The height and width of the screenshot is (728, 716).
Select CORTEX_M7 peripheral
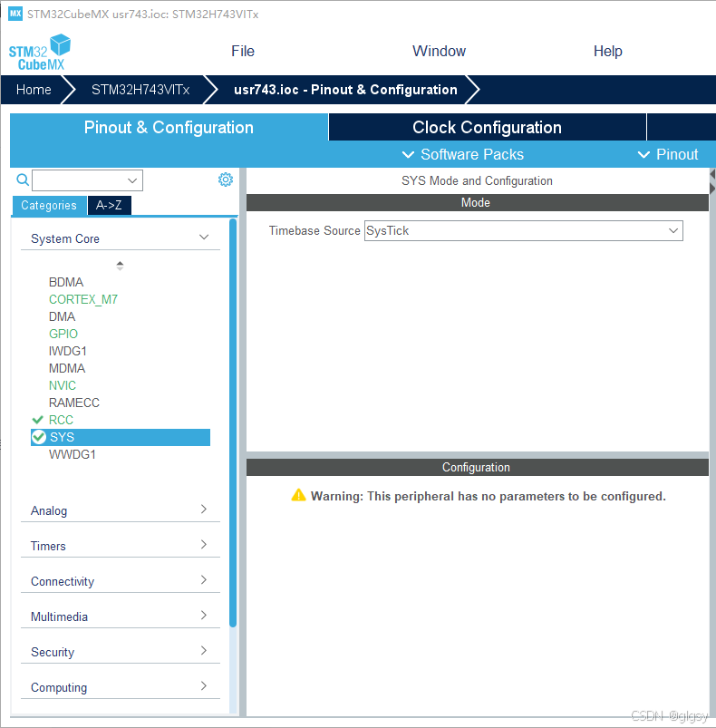(83, 299)
